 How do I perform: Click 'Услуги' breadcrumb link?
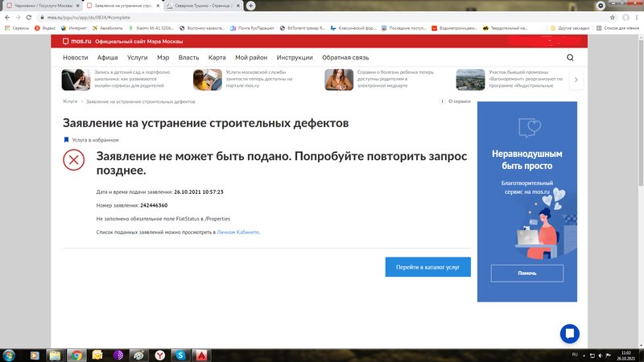pos(70,101)
